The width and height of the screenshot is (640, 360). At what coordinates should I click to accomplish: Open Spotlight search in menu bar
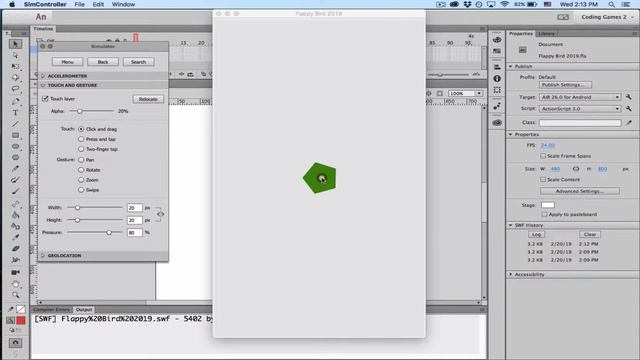point(611,4)
